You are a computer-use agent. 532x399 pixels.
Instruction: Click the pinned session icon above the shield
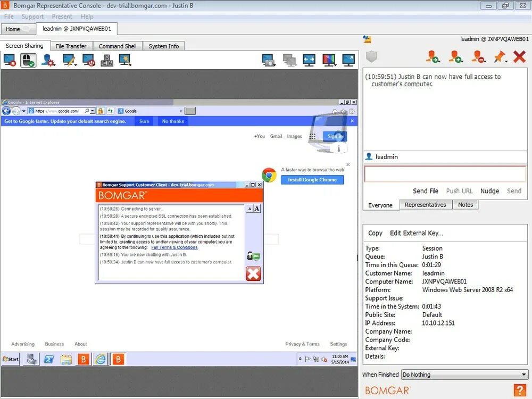pyautogui.click(x=367, y=39)
